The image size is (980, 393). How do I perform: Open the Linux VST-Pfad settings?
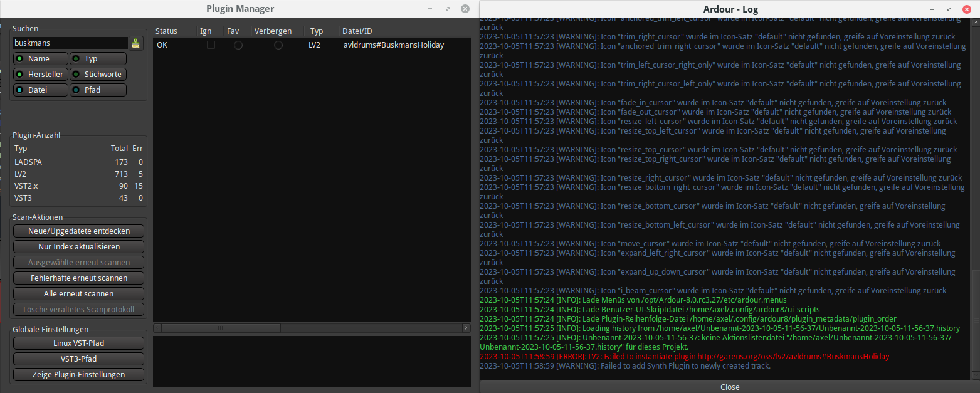(79, 343)
